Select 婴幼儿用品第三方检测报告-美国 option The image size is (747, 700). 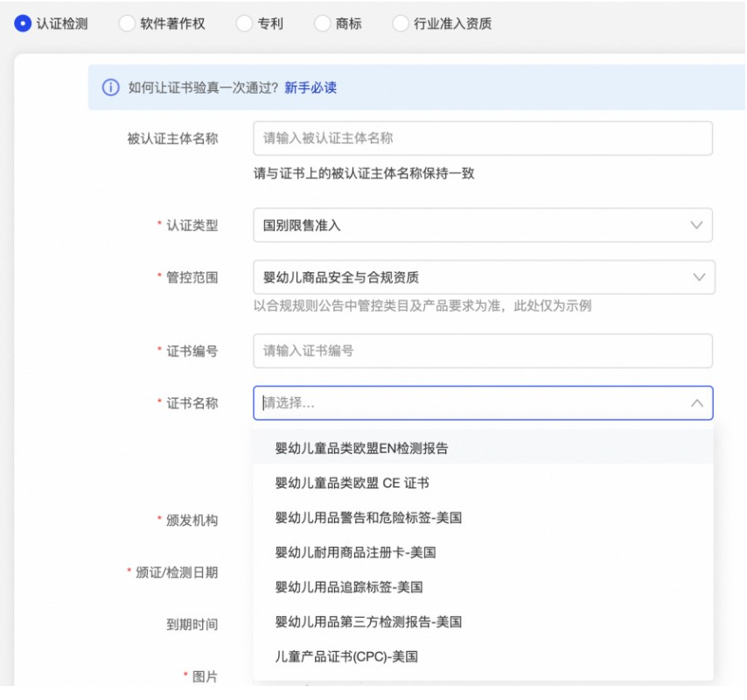(368, 622)
